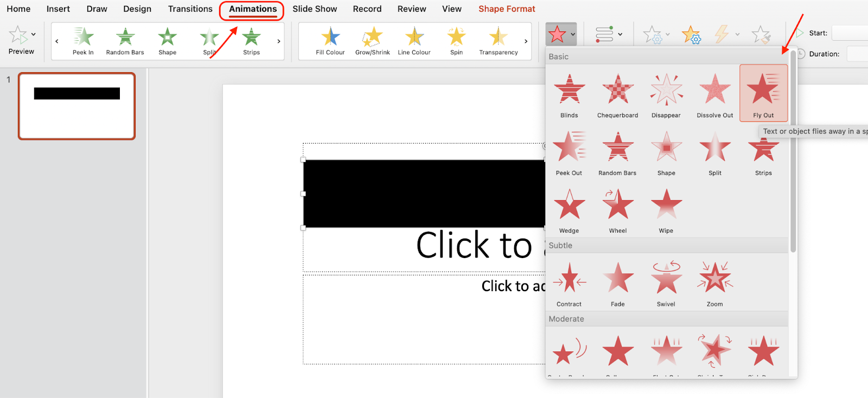Apply the green Peek In entrance effect
Viewport: 868px width, 398px height.
pos(83,41)
